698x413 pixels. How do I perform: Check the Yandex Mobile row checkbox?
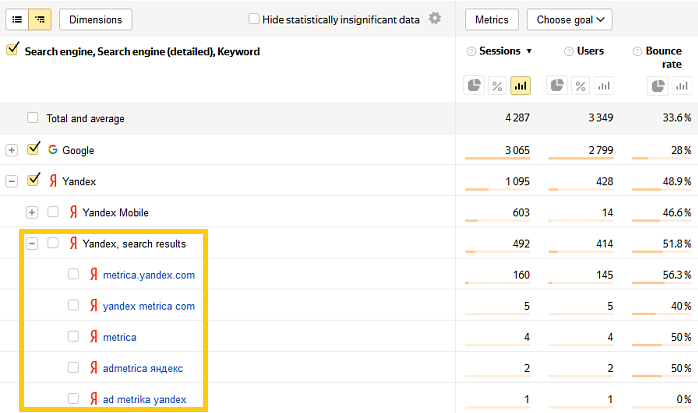[x=53, y=212]
